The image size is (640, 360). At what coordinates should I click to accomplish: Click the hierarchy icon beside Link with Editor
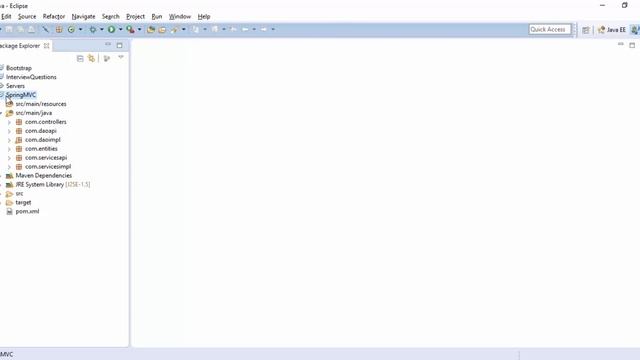[x=107, y=59]
